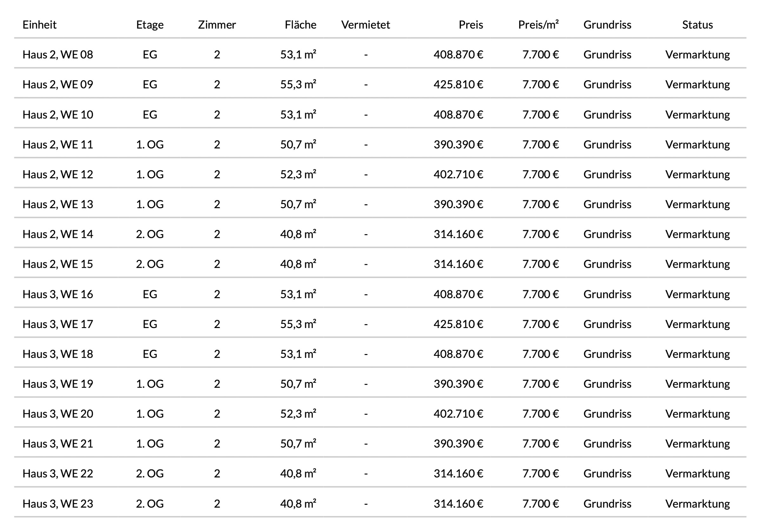
Task: Click Vermarktung status for Haus 3, WE 22
Action: [x=697, y=474]
